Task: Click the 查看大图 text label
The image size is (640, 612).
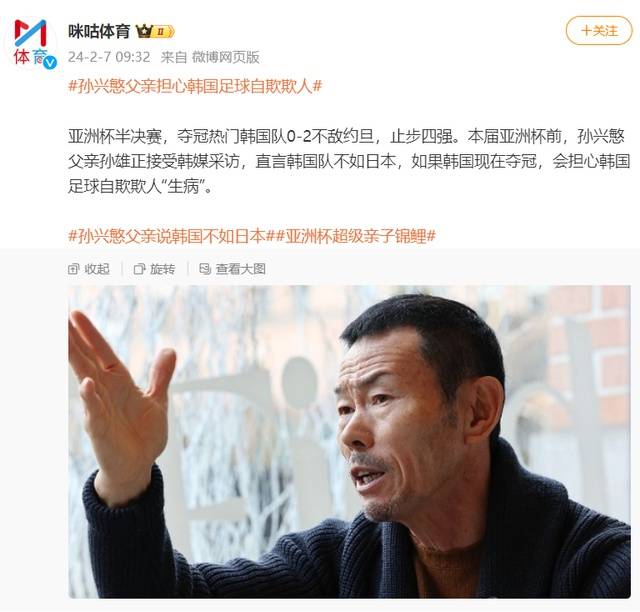Action: (241, 269)
